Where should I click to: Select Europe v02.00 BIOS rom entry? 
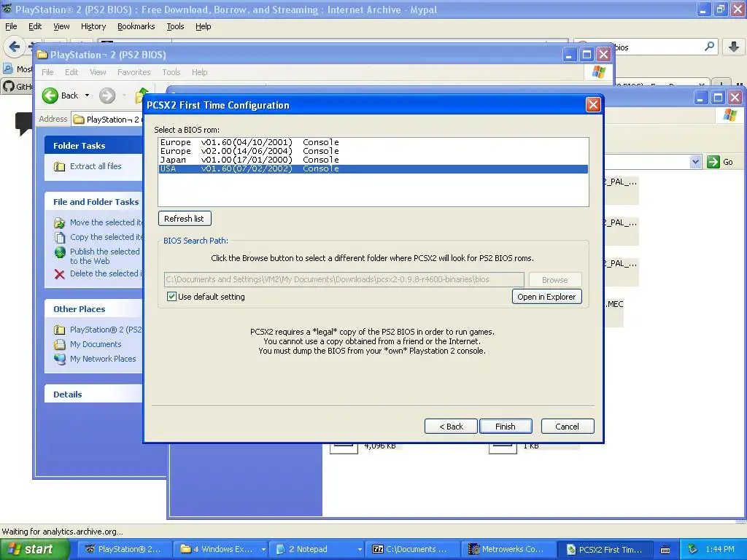pos(373,151)
